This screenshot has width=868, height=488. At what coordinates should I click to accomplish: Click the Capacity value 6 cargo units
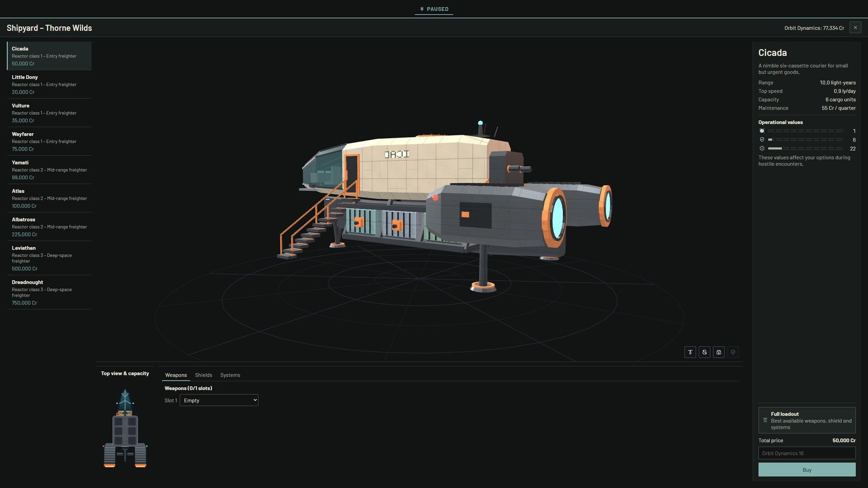[840, 99]
